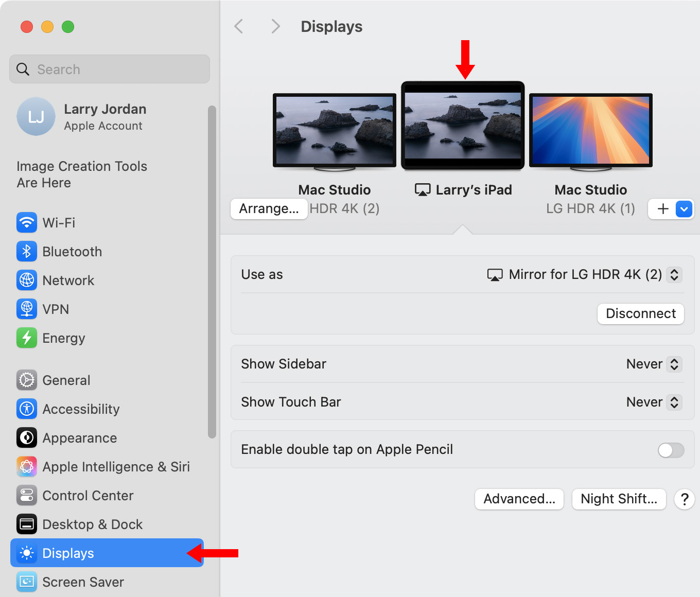Click the Desktop & Dock icon
This screenshot has width=700, height=597.
(x=27, y=524)
